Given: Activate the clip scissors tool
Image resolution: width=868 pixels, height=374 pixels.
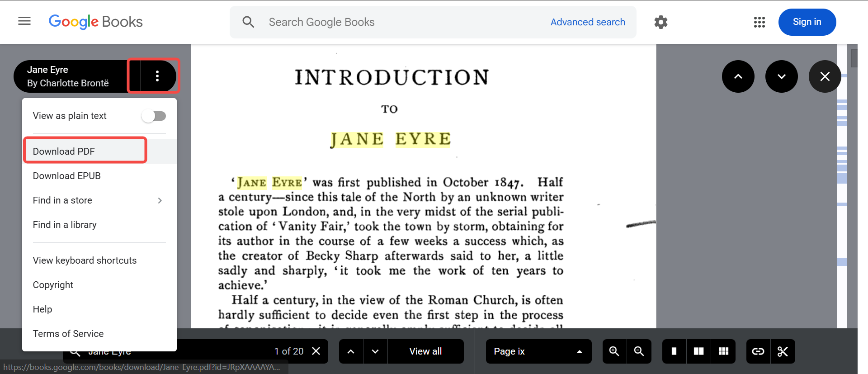Looking at the screenshot, I should (783, 351).
